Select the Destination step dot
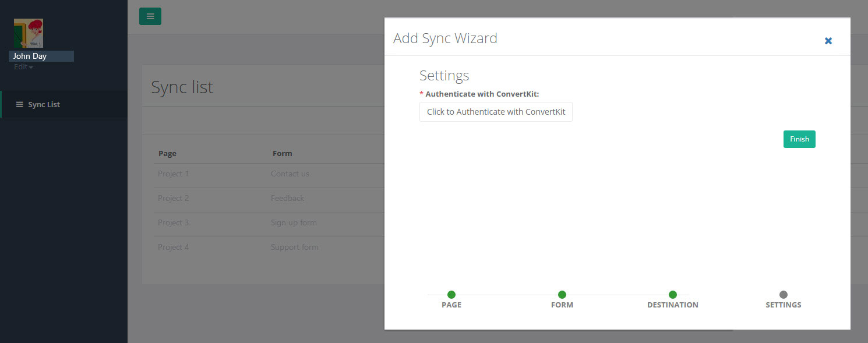Viewport: 868px width, 343px height. [673, 295]
